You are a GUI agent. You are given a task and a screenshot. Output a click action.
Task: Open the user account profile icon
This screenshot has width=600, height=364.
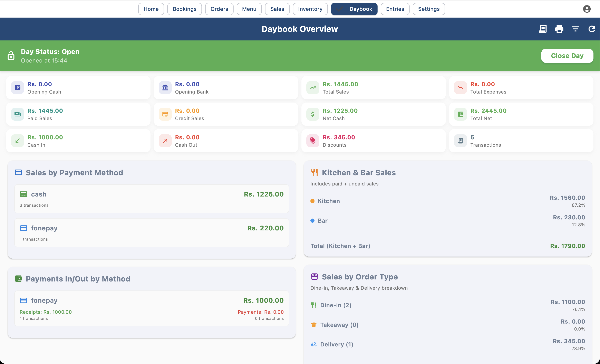[587, 9]
